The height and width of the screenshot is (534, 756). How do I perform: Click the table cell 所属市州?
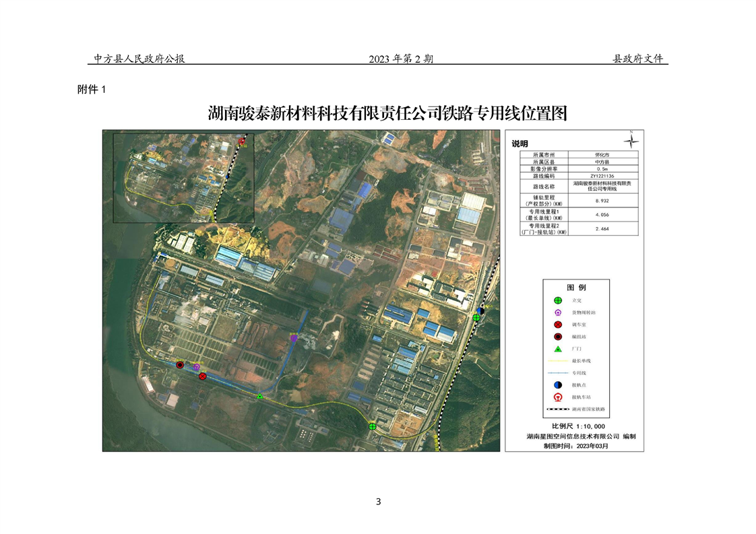click(544, 155)
